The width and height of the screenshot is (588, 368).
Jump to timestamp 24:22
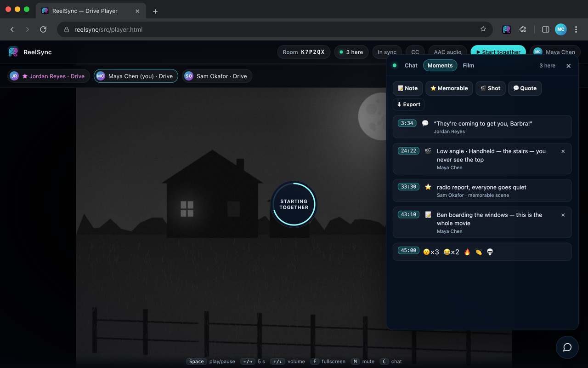(x=408, y=151)
